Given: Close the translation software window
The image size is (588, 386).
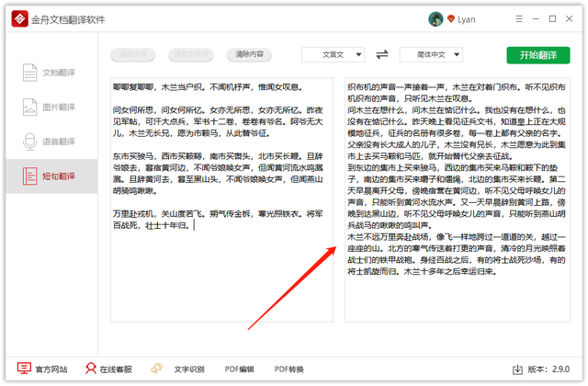Looking at the screenshot, I should click(x=570, y=18).
